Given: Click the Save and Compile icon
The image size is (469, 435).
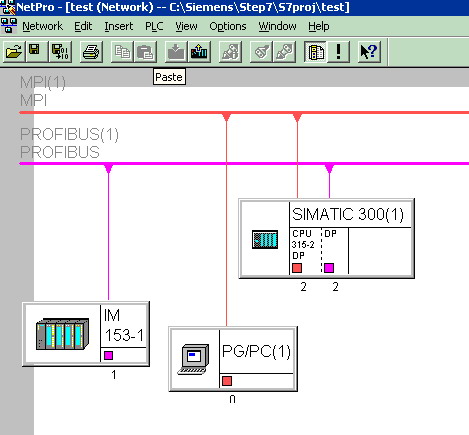Looking at the screenshot, I should tap(60, 52).
